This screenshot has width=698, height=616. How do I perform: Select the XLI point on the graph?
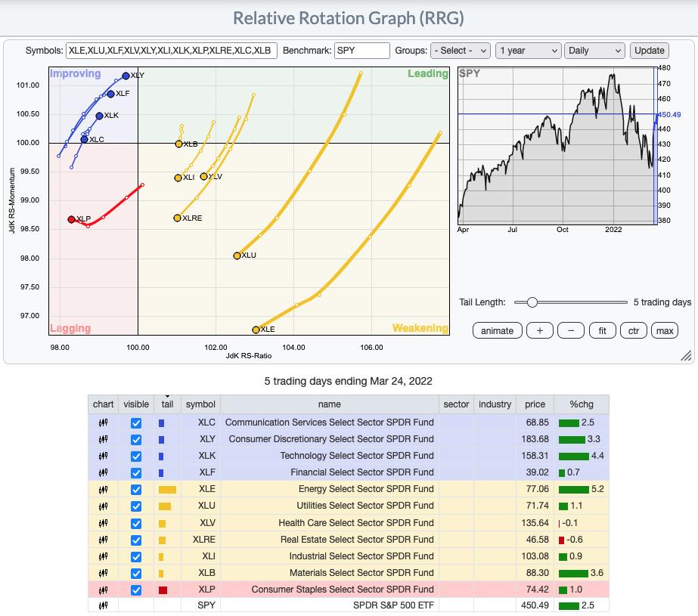coord(178,178)
